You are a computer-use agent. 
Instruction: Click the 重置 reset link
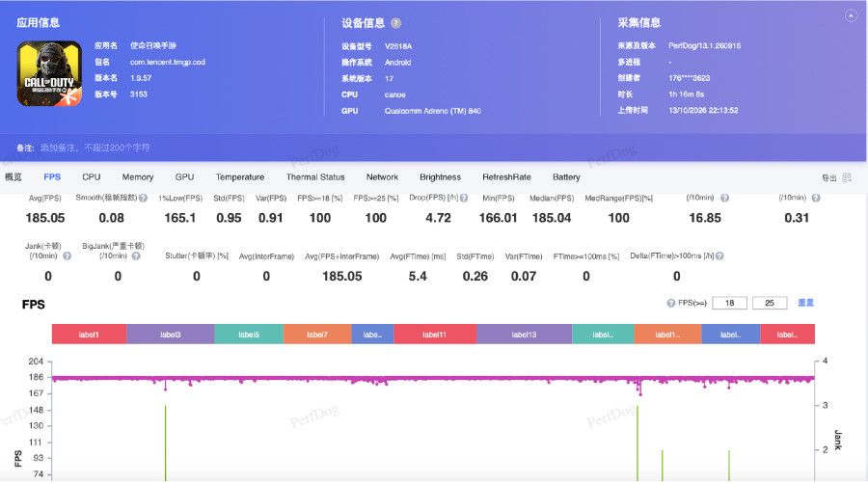pos(805,303)
